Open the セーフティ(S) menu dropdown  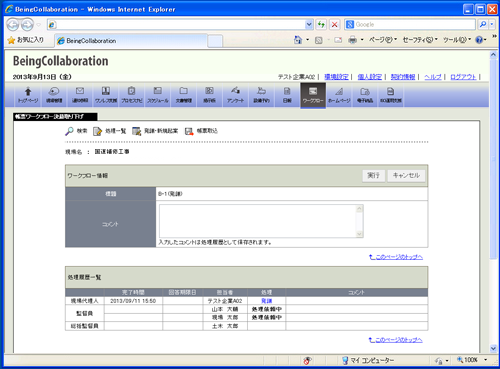[x=420, y=40]
